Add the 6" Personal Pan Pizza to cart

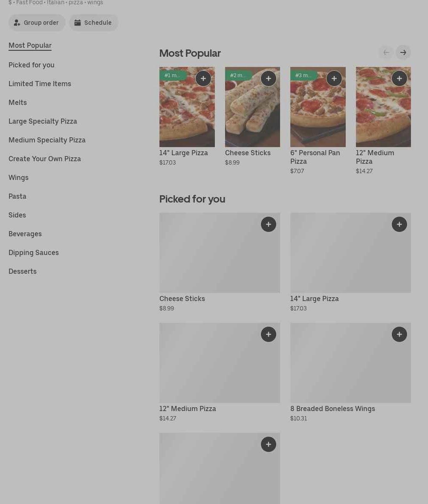point(334,78)
